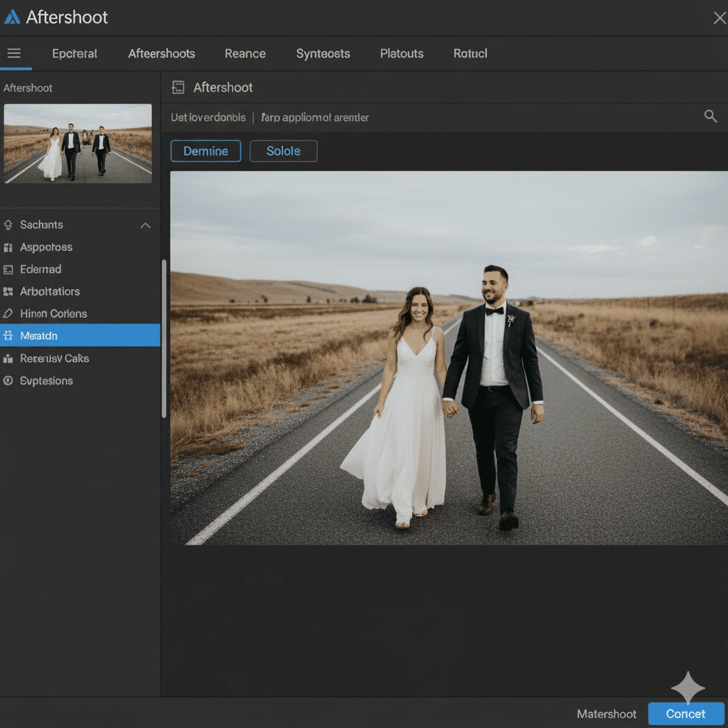728x728 pixels.
Task: Click the Svptesions circular icon
Action: tap(9, 381)
